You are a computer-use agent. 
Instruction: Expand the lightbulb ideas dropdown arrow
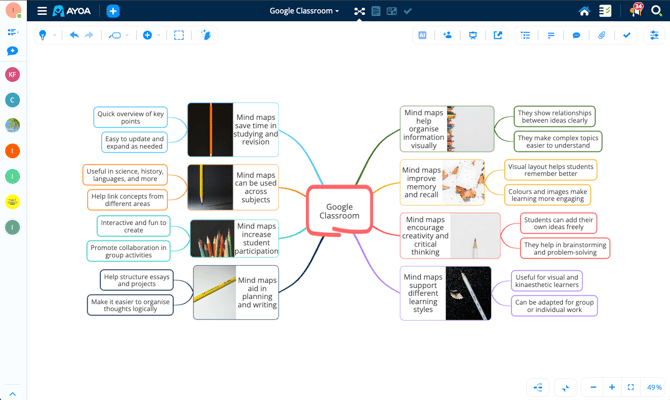(x=54, y=36)
